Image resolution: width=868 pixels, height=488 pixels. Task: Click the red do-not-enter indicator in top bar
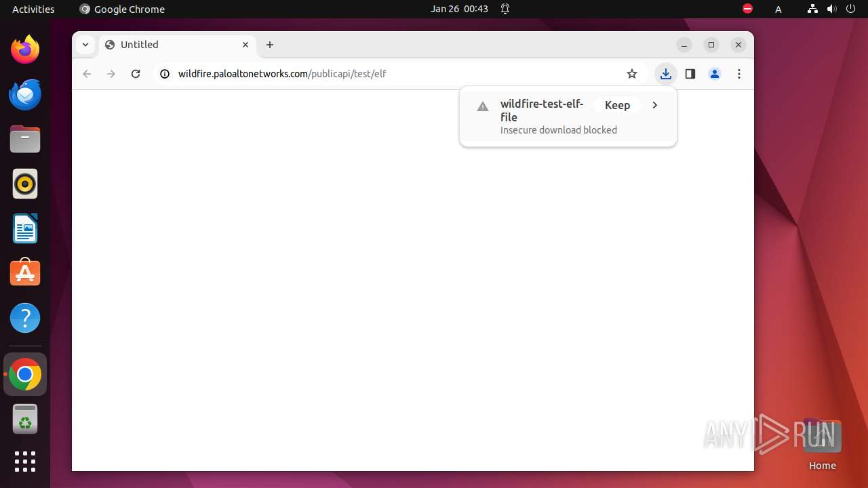pyautogui.click(x=747, y=9)
